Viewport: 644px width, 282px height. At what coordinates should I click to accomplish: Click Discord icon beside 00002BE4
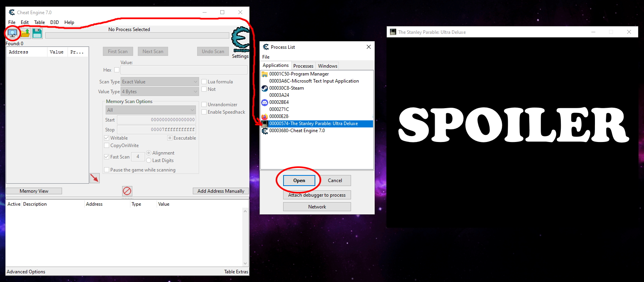(265, 102)
